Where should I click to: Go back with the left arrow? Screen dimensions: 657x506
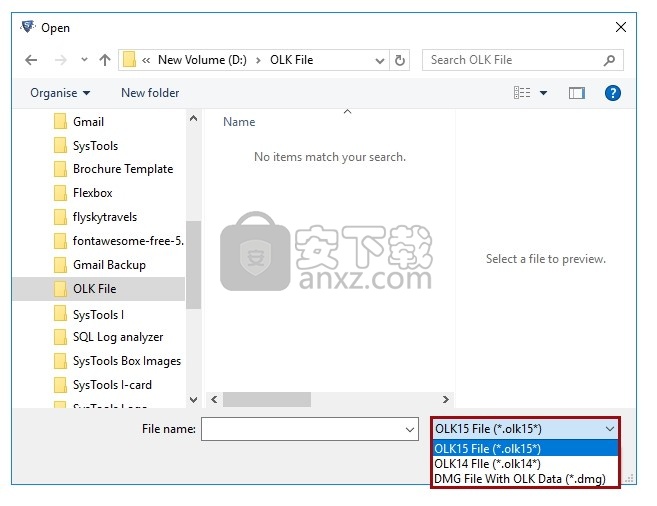[x=31, y=60]
